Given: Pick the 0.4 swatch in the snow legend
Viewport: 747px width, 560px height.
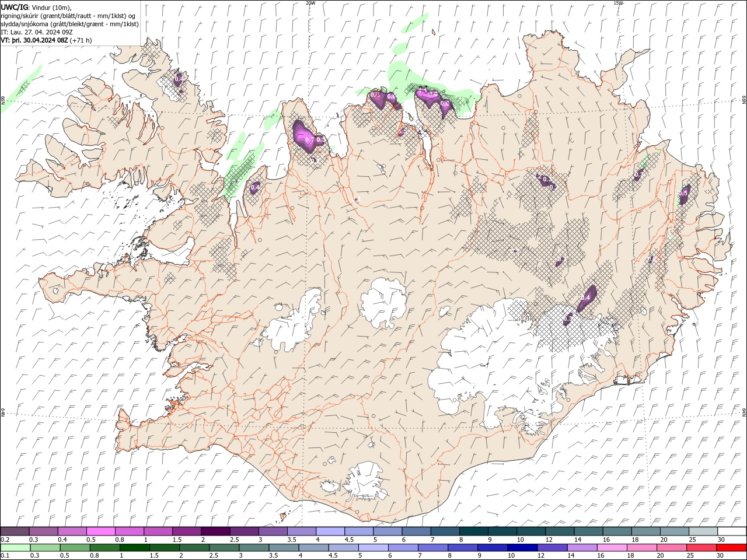Looking at the screenshot, I should click(72, 531).
